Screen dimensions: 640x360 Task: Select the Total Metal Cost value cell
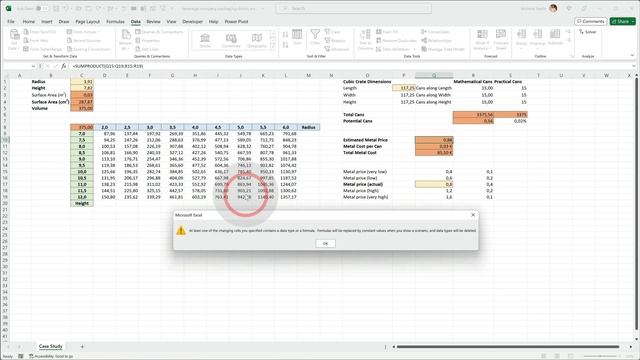pos(434,153)
